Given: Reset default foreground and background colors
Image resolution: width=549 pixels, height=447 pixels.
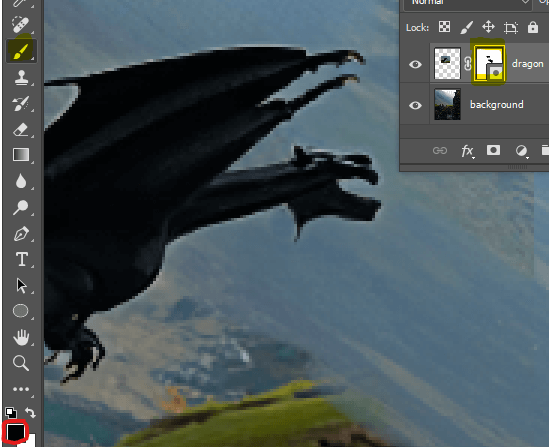Looking at the screenshot, I should point(11,413).
